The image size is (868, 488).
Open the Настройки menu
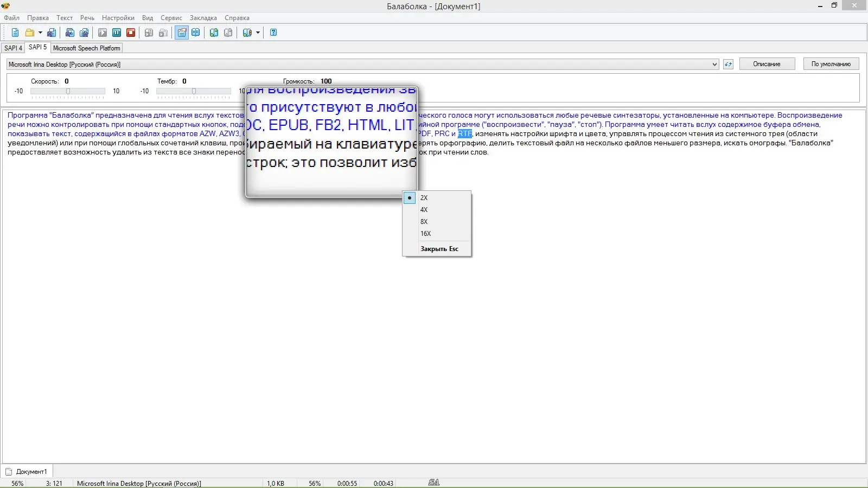118,18
